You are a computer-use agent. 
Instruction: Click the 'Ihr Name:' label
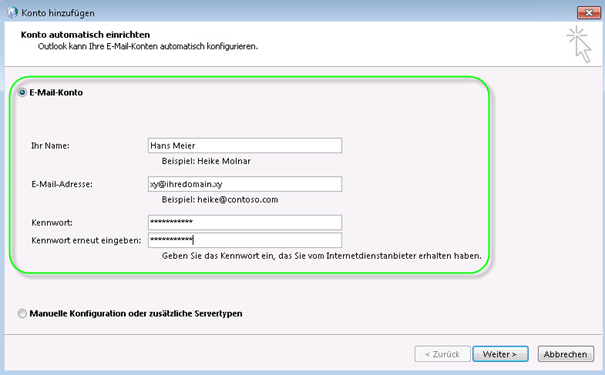(x=50, y=146)
